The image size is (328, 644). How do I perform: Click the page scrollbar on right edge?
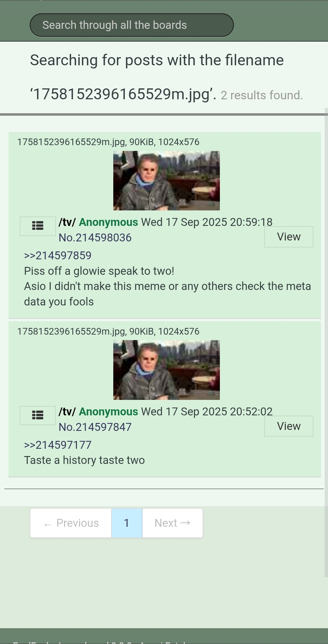(326, 342)
